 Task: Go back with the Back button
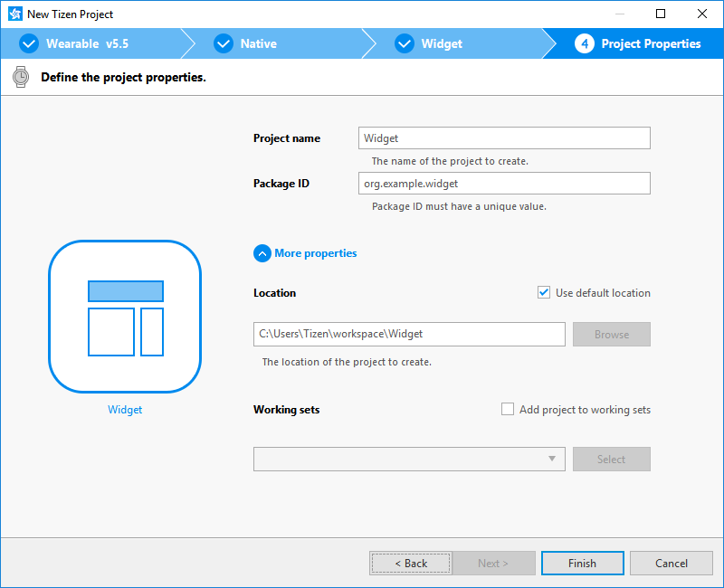(x=410, y=563)
